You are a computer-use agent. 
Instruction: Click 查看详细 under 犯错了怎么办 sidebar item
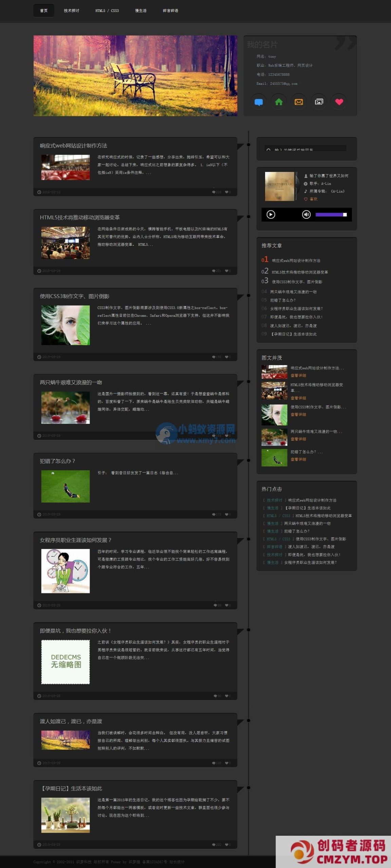[x=298, y=459]
